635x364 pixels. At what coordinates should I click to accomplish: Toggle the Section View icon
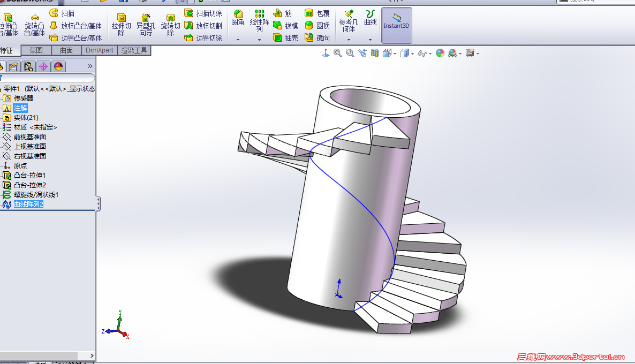click(375, 53)
